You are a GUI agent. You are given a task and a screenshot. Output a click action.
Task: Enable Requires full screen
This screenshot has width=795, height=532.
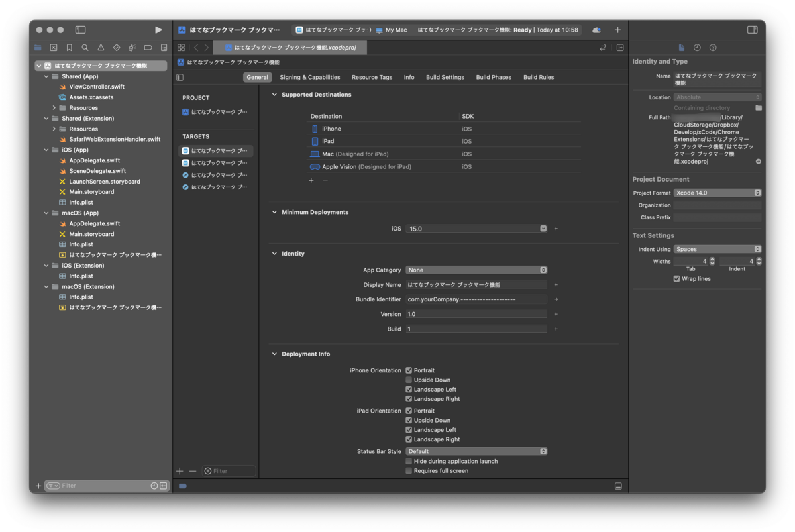click(x=409, y=470)
